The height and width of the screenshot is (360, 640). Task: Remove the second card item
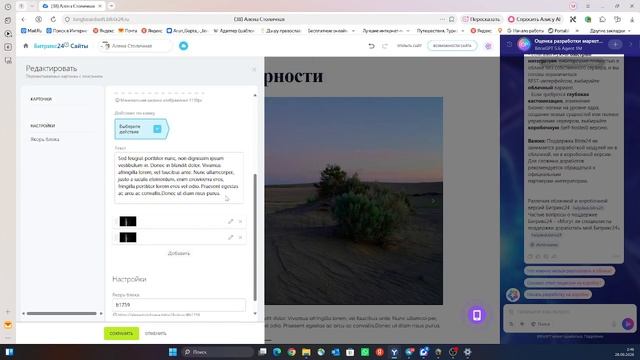pyautogui.click(x=240, y=237)
